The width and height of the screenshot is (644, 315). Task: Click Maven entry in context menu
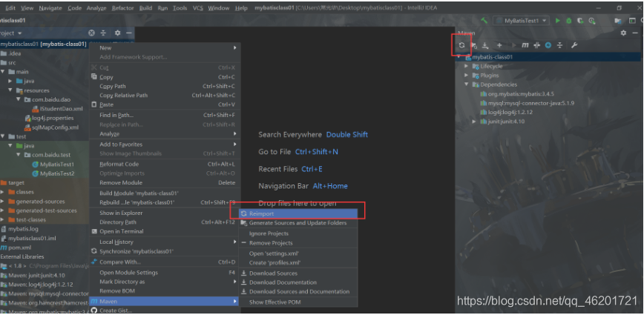click(165, 302)
